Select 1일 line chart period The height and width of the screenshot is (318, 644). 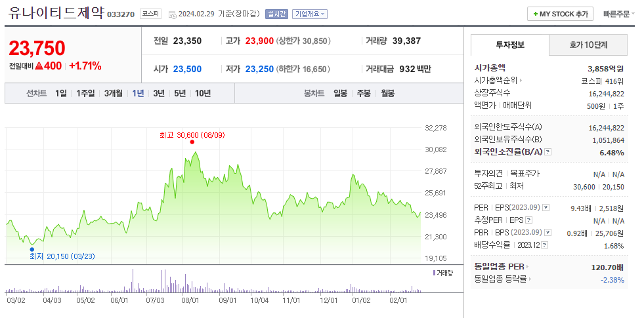click(60, 94)
